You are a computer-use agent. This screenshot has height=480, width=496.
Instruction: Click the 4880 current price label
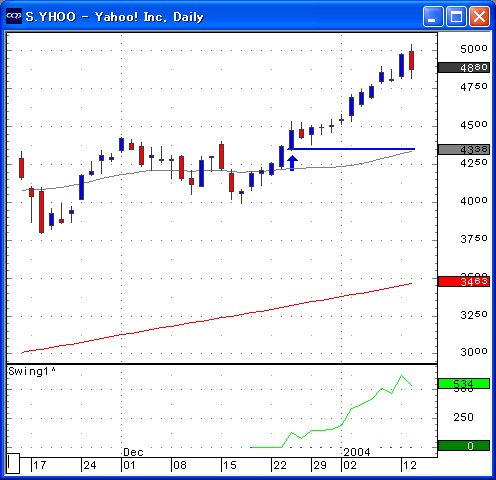click(464, 68)
